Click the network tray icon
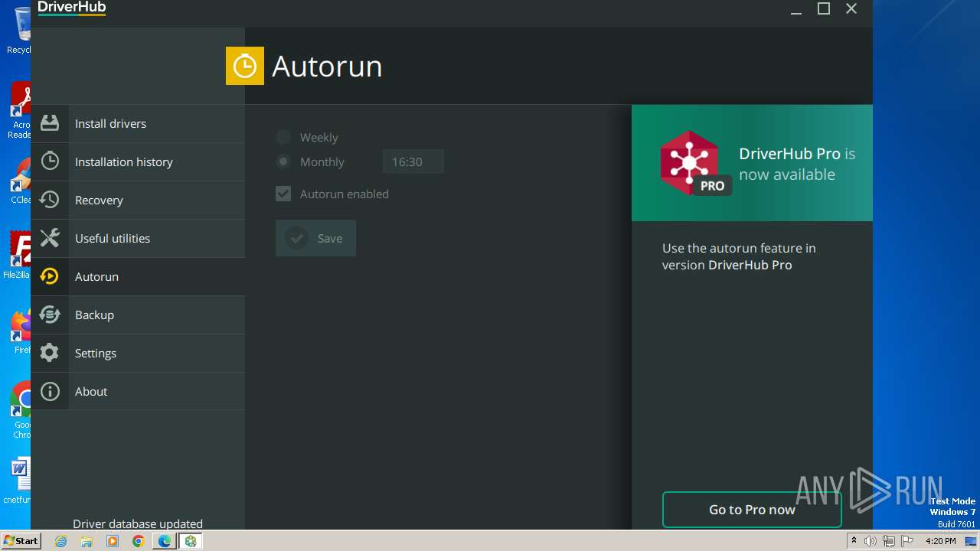Screen dimensions: 980x551 889,541
